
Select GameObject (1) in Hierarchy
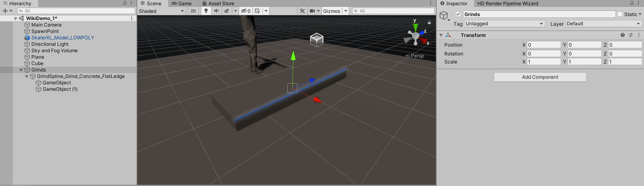[x=60, y=89]
